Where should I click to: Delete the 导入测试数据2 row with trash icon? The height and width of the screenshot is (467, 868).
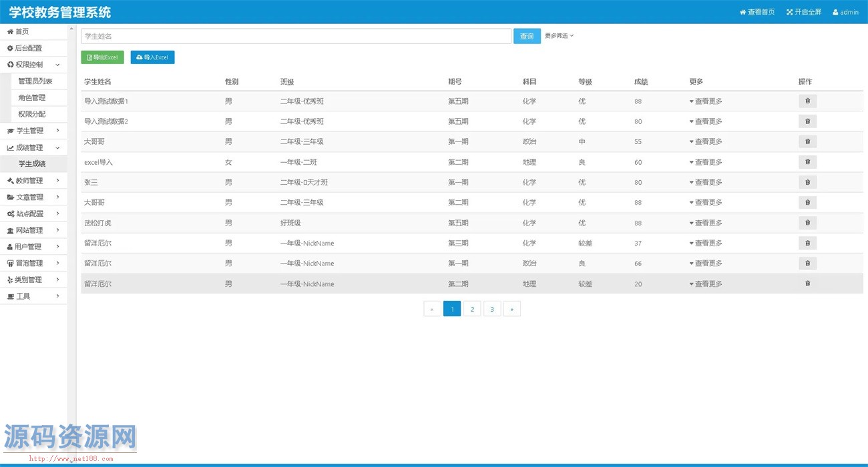tap(807, 121)
